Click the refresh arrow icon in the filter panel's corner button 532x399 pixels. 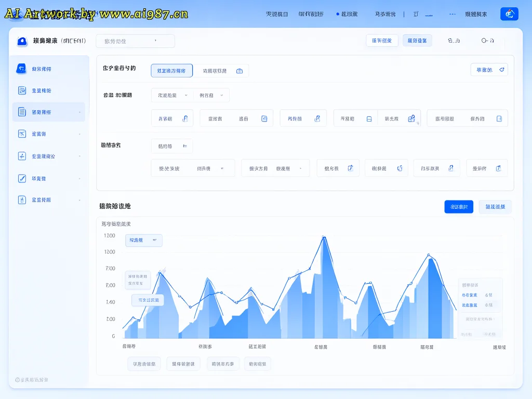pyautogui.click(x=502, y=70)
